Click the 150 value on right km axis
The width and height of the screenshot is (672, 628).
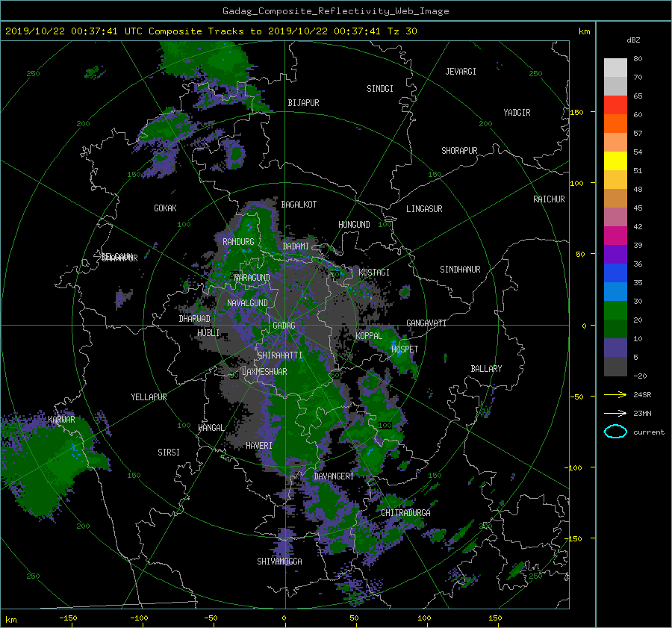pyautogui.click(x=576, y=112)
